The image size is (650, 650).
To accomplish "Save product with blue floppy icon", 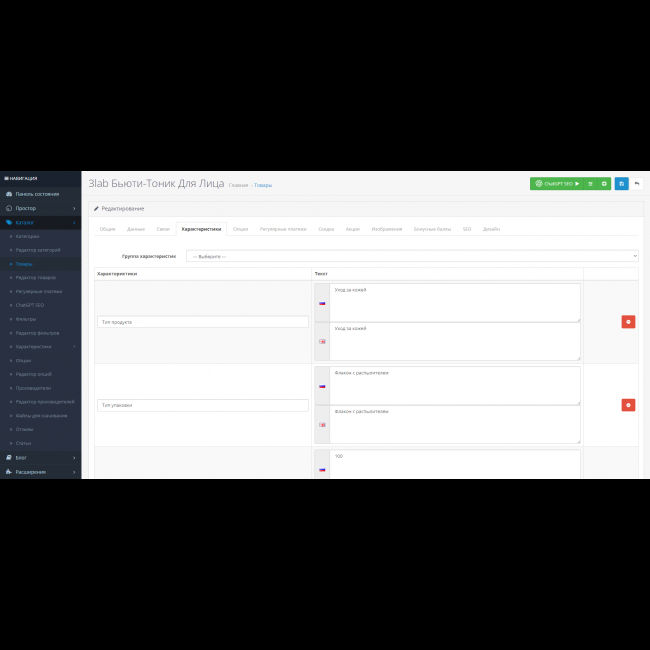I will 622,184.
